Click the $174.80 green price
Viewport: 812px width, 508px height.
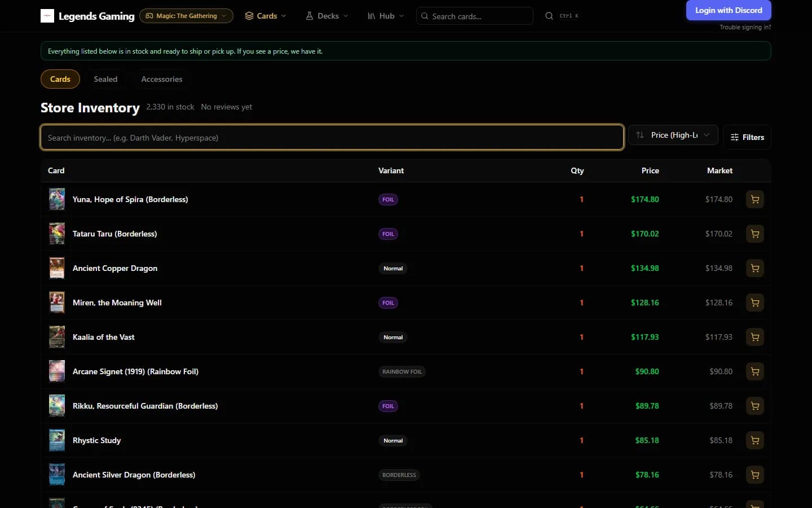(x=645, y=199)
